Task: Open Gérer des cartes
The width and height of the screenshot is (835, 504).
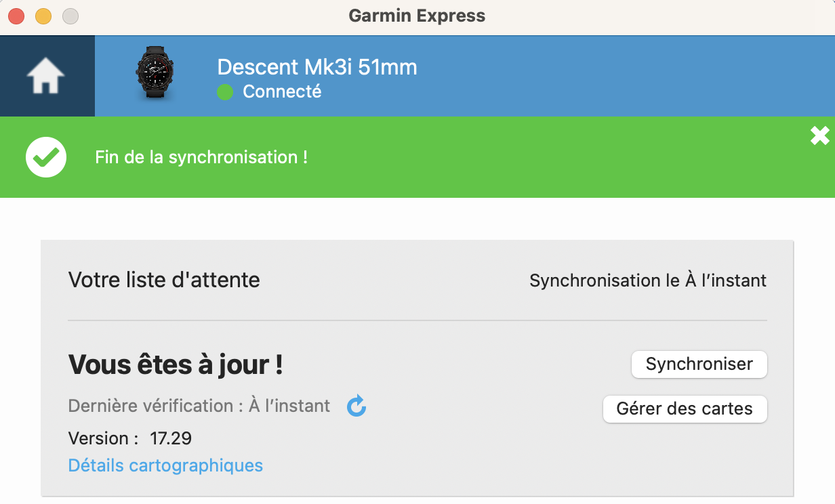Action: 685,409
